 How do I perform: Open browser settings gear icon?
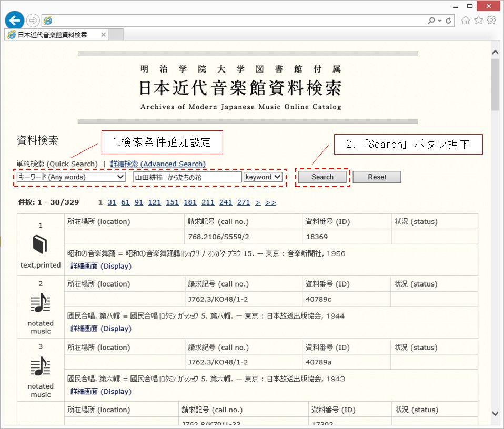[x=491, y=20]
